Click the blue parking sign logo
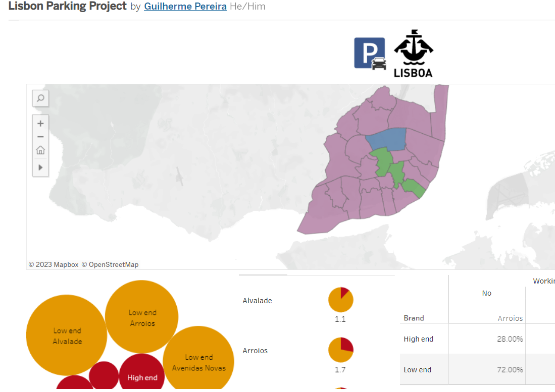Viewport: 555px width, 392px height. 370,53
